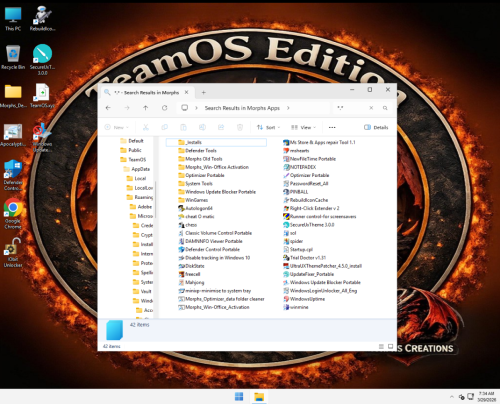The image size is (500, 404).
Task: Open the See more ellipsis menu
Action: 332,127
